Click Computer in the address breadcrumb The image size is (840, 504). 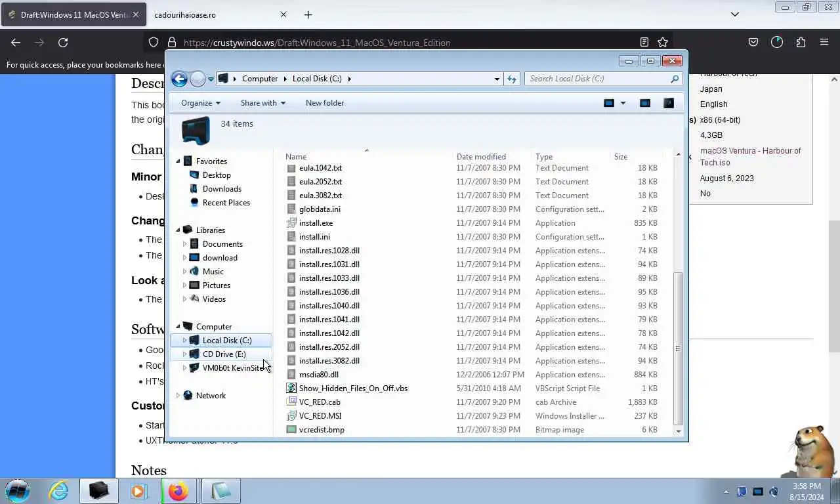tap(260, 79)
